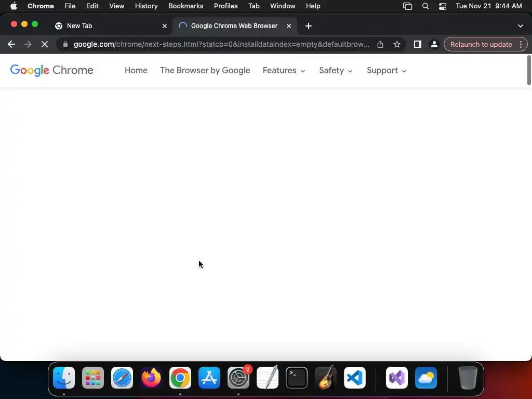Click the date and time in menu bar

[x=488, y=6]
